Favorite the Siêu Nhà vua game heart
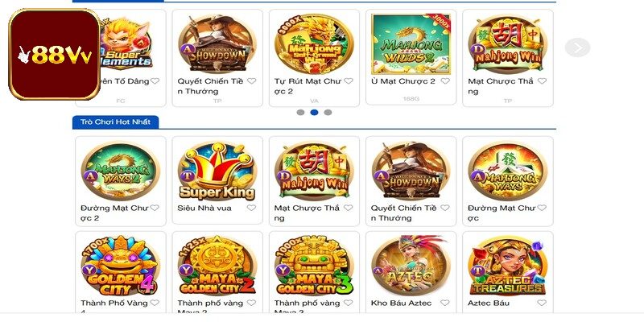This screenshot has height=322, width=644. pos(251,208)
